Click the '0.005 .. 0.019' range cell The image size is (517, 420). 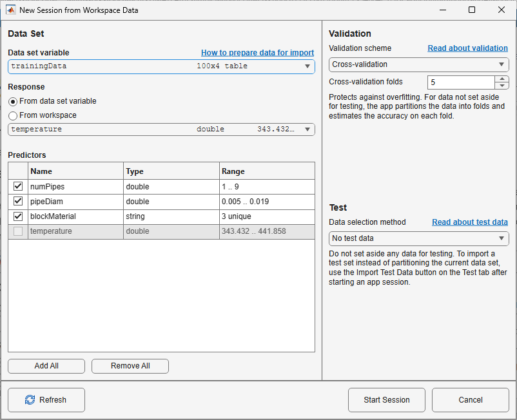pos(267,202)
